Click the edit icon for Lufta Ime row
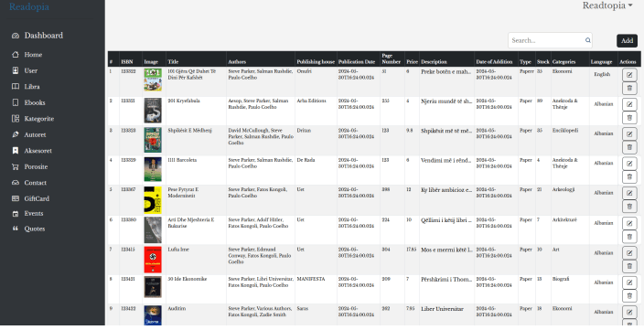The height and width of the screenshot is (330, 644). (x=629, y=253)
